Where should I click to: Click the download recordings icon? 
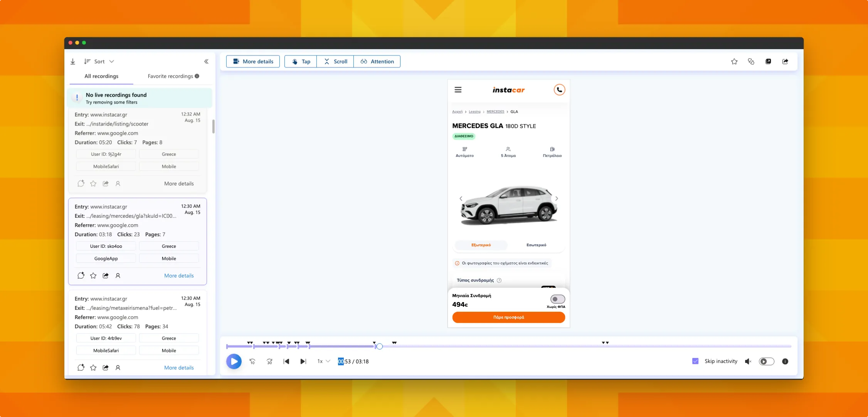tap(73, 62)
